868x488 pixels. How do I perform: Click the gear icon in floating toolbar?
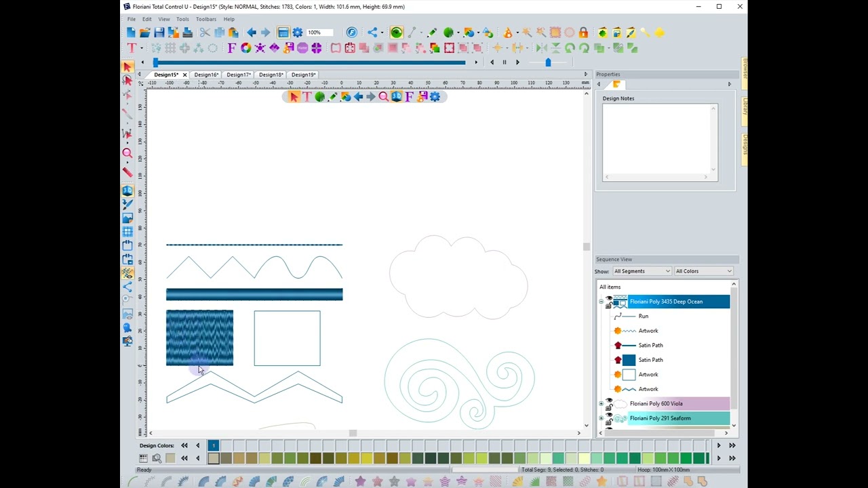[435, 97]
